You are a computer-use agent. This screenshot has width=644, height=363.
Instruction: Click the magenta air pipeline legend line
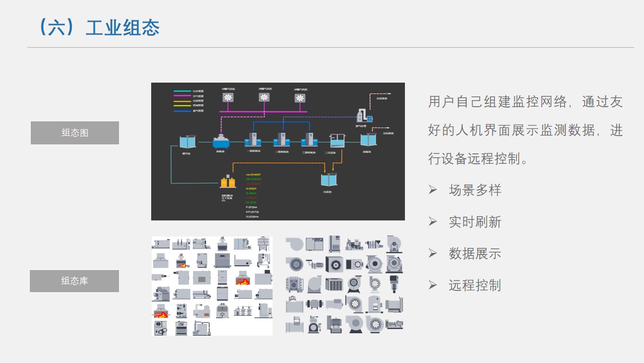(x=182, y=96)
